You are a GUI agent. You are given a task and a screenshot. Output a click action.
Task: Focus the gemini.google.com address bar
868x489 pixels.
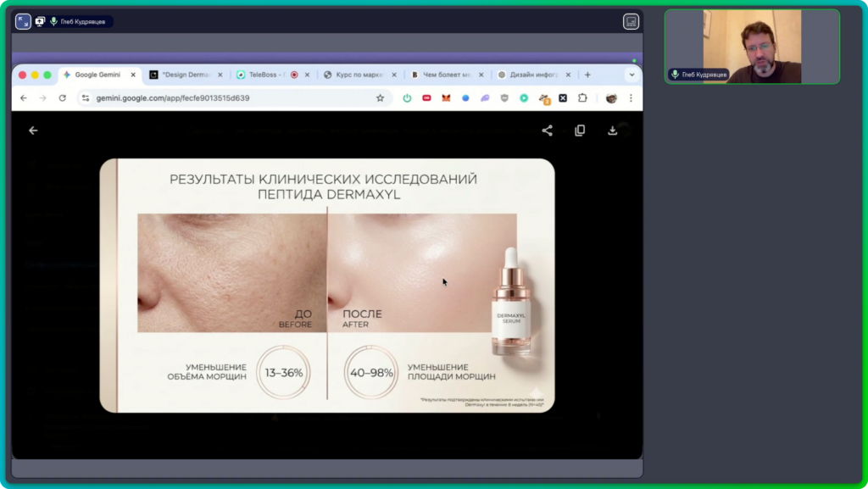click(232, 98)
